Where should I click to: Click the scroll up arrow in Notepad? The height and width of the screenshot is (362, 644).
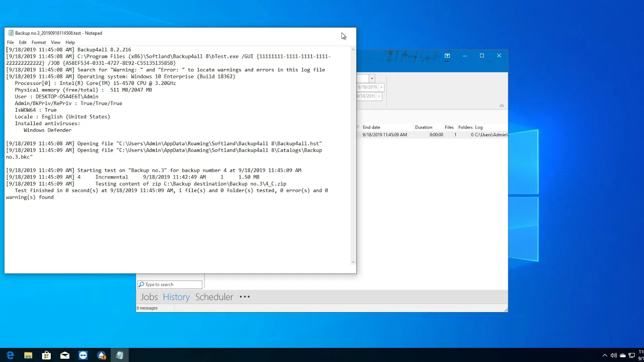click(353, 49)
